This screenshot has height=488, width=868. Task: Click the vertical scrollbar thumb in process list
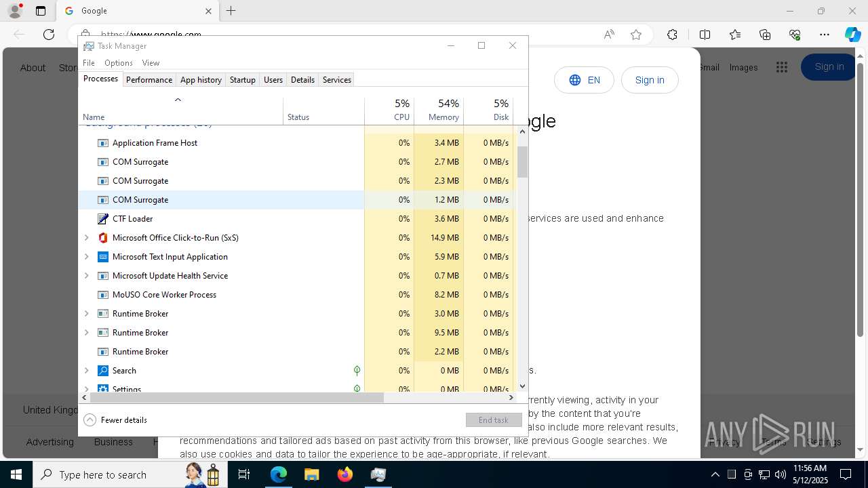[x=522, y=161]
